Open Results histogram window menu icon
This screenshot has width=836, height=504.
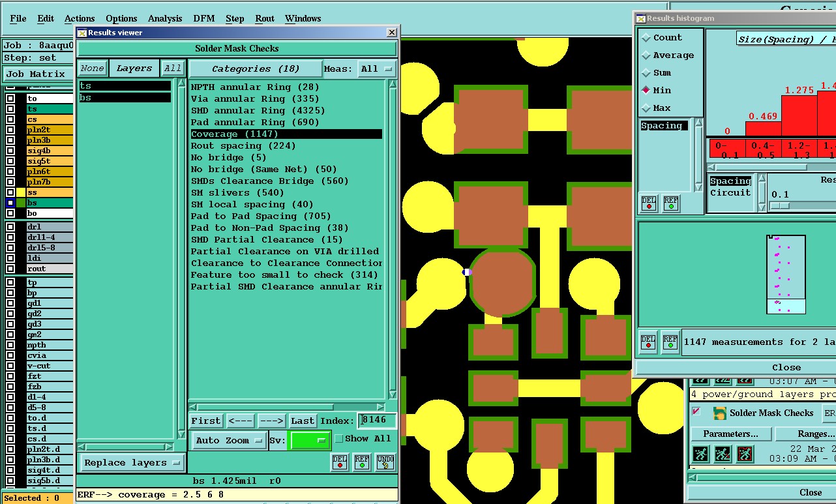point(640,18)
